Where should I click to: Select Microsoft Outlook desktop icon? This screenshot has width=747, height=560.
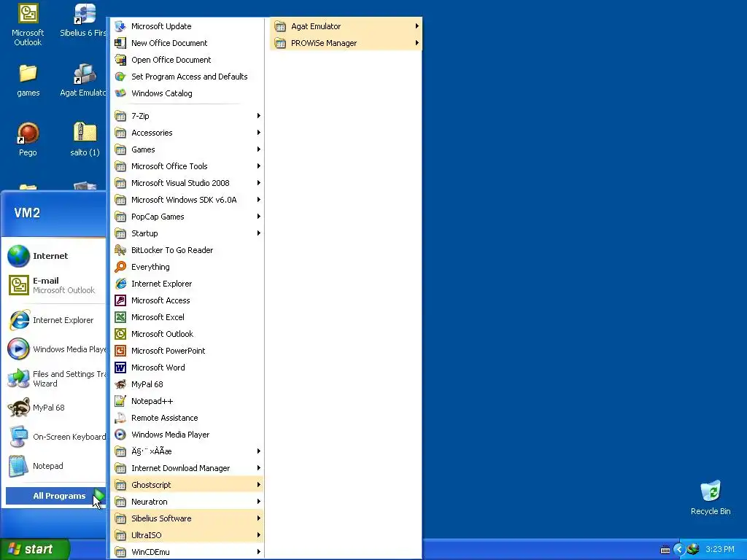point(28,26)
